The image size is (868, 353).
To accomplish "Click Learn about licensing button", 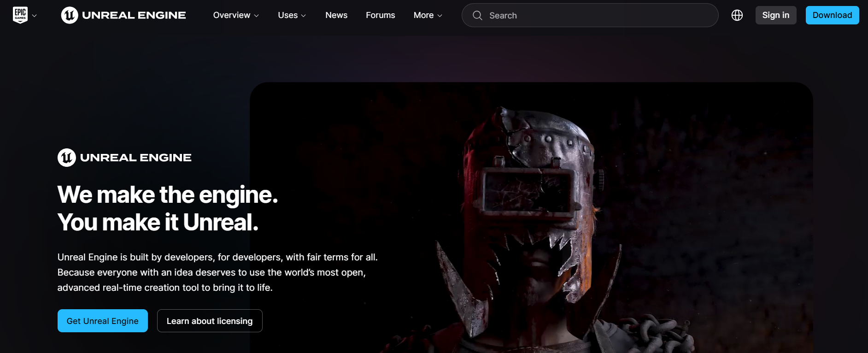I will point(210,321).
